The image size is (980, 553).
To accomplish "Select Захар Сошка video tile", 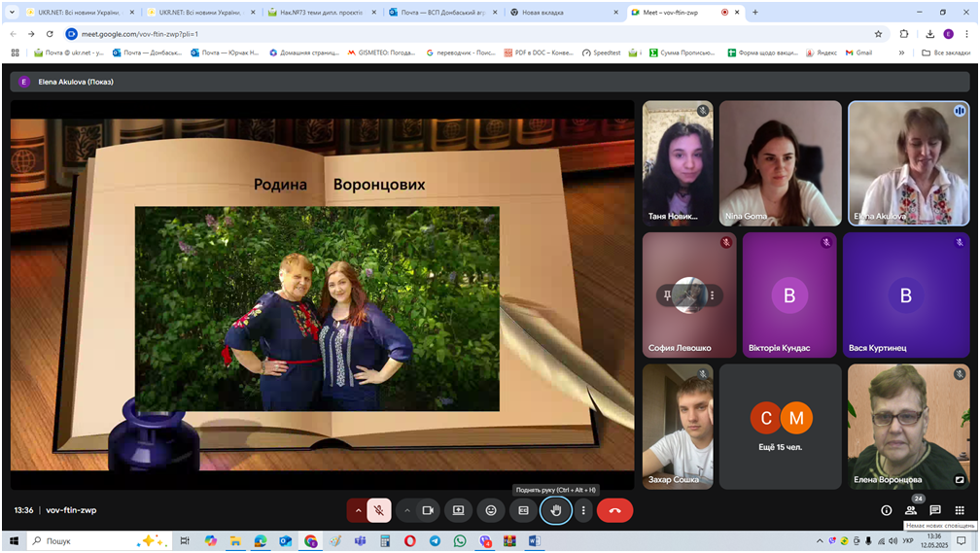I will tap(678, 427).
